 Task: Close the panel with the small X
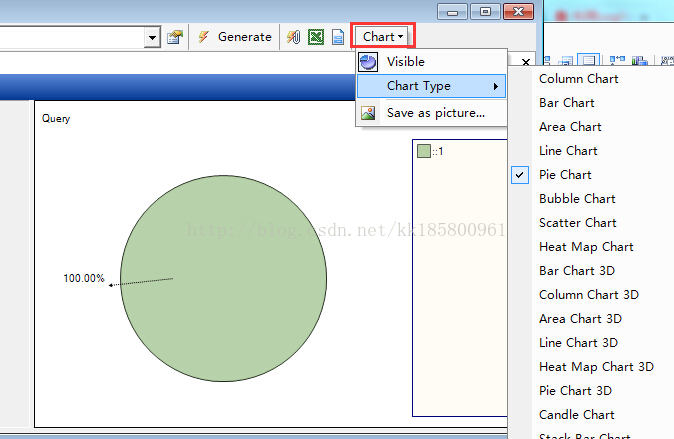525,62
